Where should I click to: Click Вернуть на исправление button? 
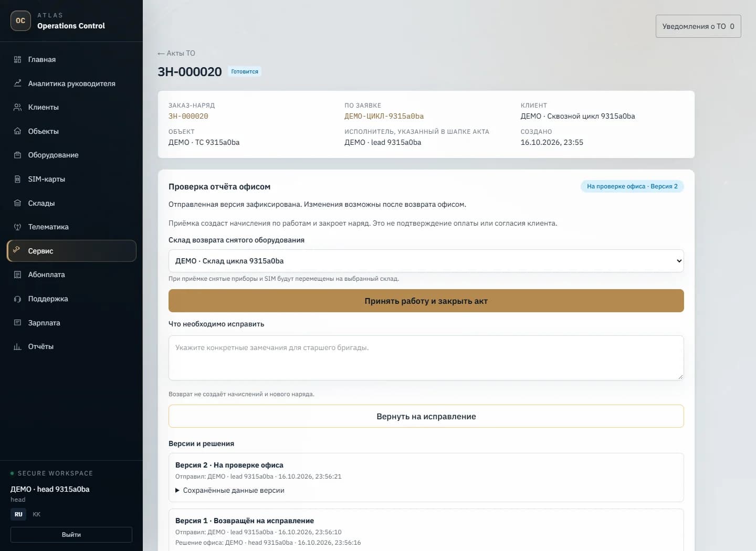[x=426, y=416]
